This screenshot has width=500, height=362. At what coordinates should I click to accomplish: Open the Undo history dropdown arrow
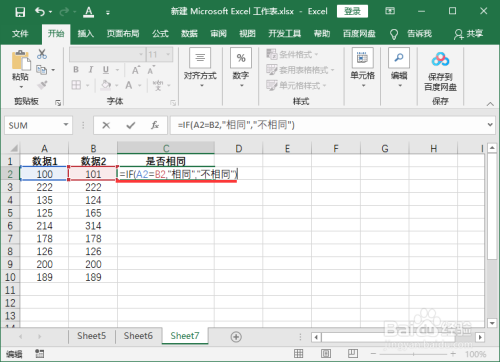point(50,12)
